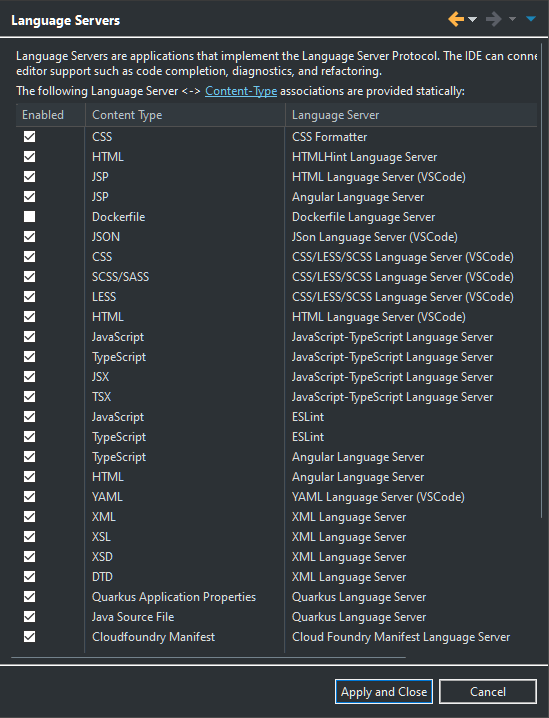Screen dimensions: 549x718
Task: Open the forward history dropdown arrow
Action: point(512,19)
